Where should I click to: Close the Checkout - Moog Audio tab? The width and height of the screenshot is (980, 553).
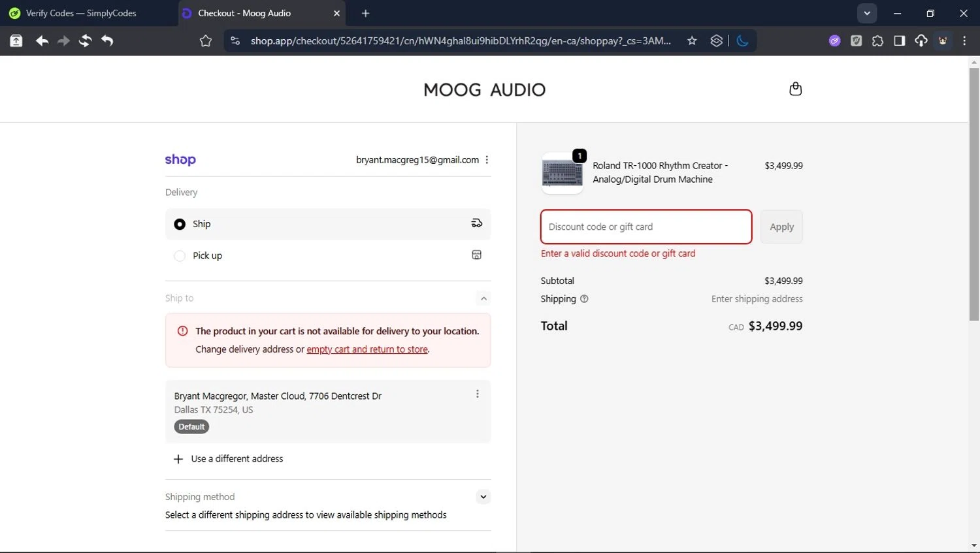[336, 13]
